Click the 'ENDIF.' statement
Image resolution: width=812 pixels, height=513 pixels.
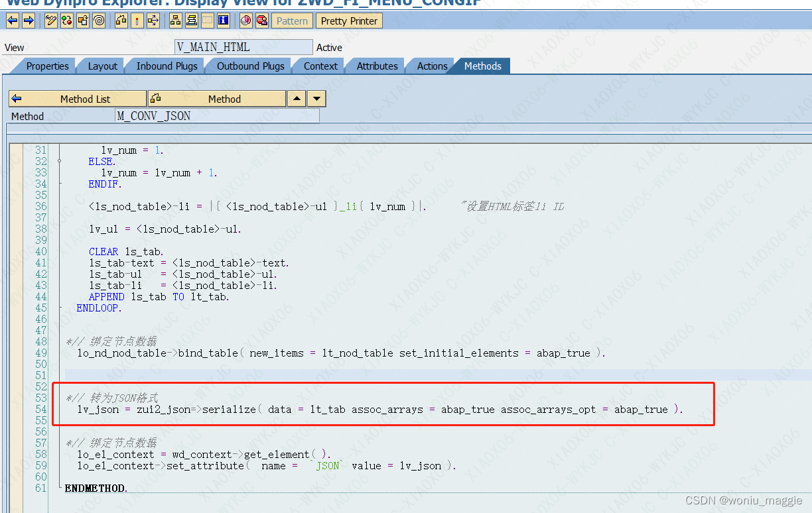105,184
